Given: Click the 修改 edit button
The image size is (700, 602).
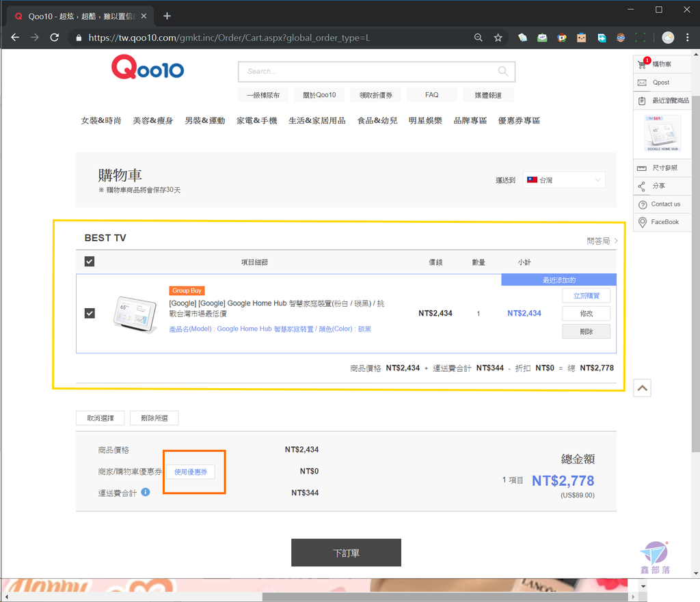Looking at the screenshot, I should pyautogui.click(x=586, y=314).
